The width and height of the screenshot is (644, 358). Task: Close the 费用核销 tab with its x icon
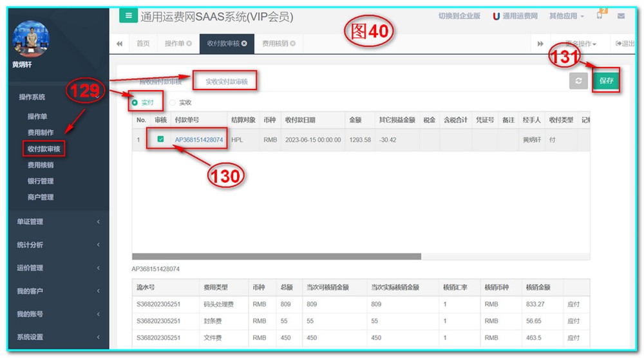(293, 43)
